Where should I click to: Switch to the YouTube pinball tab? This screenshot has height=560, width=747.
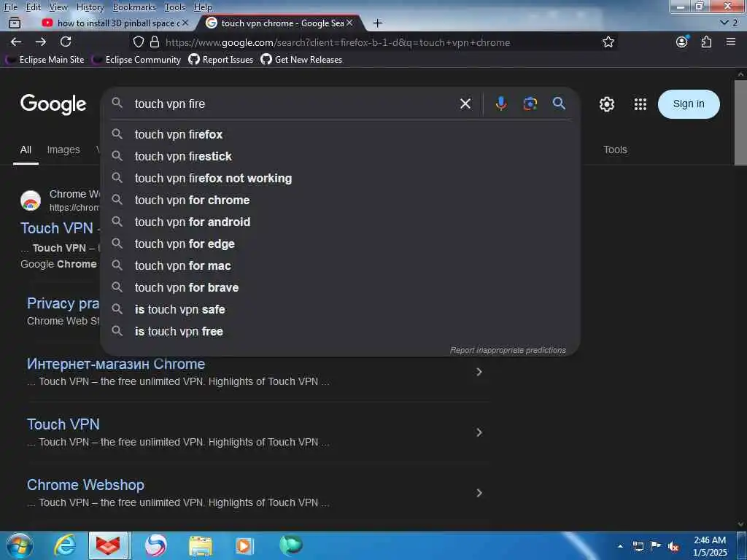[115, 23]
